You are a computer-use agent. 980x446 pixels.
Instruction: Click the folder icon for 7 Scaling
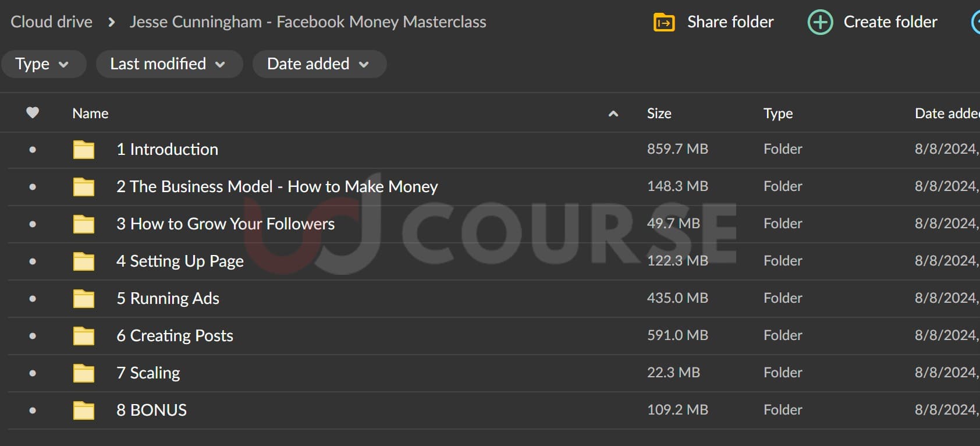84,373
